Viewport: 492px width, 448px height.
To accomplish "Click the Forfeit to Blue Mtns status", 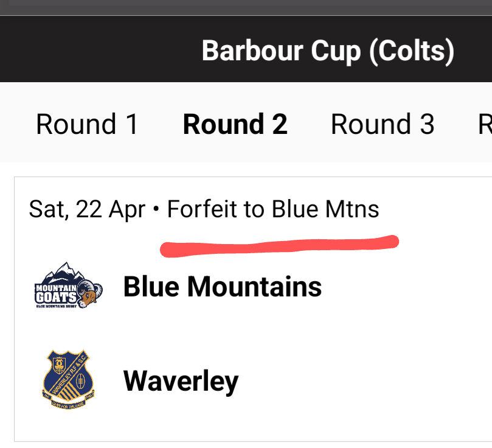I will tap(273, 209).
